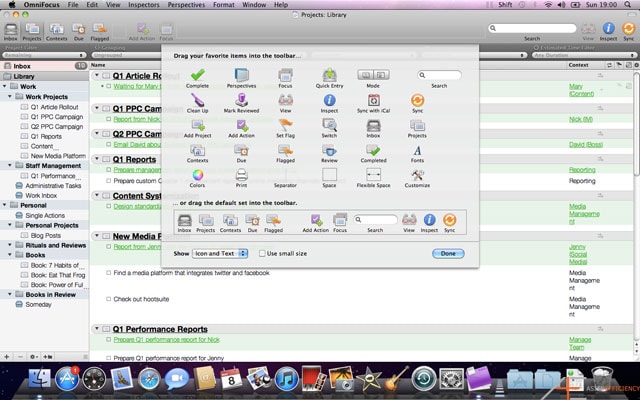Viewport: 640px width, 400px height.
Task: Check off Find a media platform task
Action: click(x=109, y=273)
